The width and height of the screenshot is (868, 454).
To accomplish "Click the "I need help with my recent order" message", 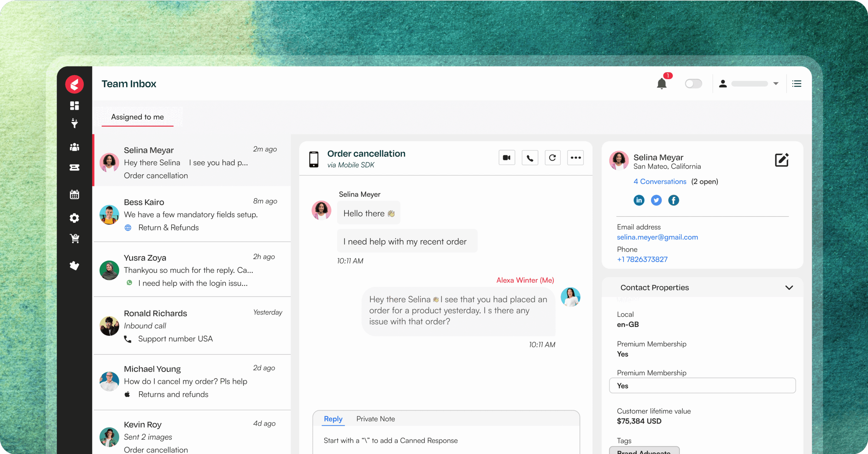I will [407, 241].
